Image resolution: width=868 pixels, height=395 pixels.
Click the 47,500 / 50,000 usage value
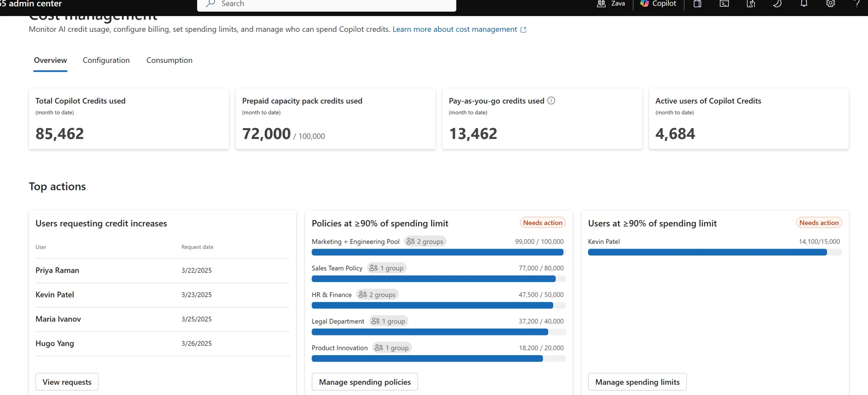pos(541,295)
